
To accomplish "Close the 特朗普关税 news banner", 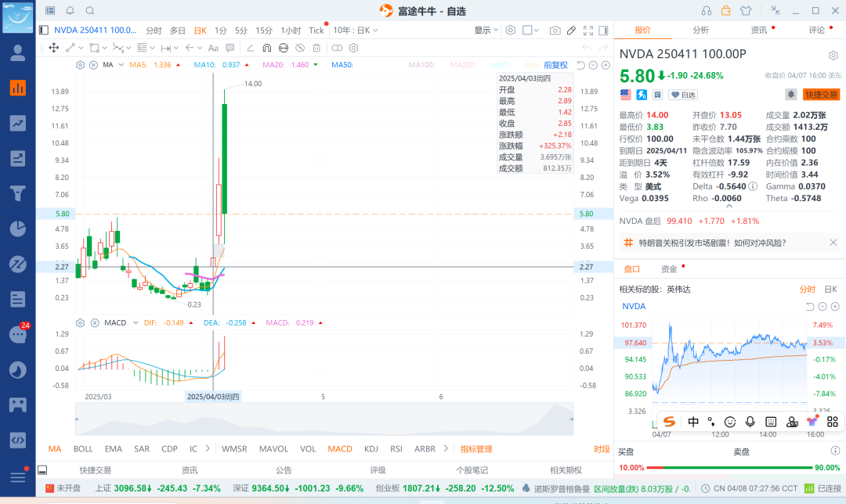I will tap(833, 243).
